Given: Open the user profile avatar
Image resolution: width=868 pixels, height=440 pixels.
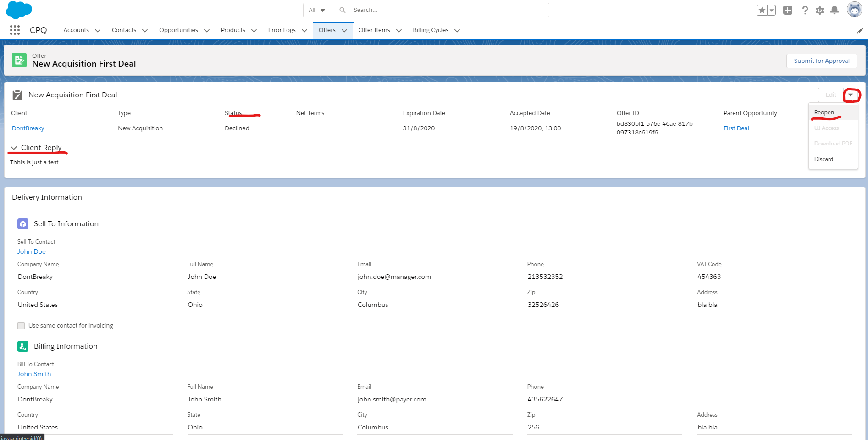Looking at the screenshot, I should point(855,9).
